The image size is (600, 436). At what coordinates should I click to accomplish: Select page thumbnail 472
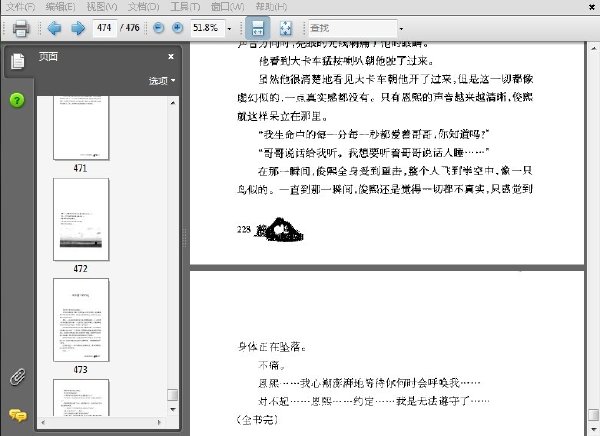pos(81,219)
